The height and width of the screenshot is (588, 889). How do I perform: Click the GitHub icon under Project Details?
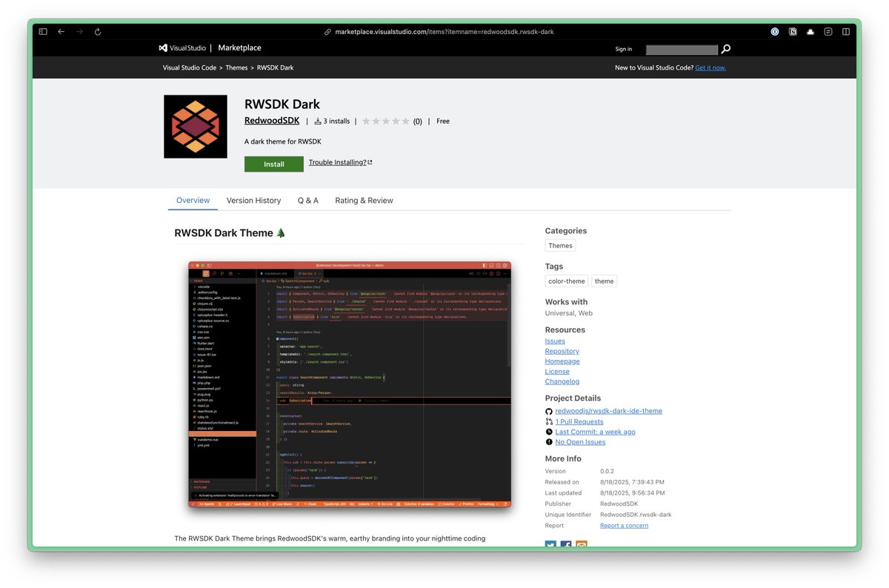[549, 411]
